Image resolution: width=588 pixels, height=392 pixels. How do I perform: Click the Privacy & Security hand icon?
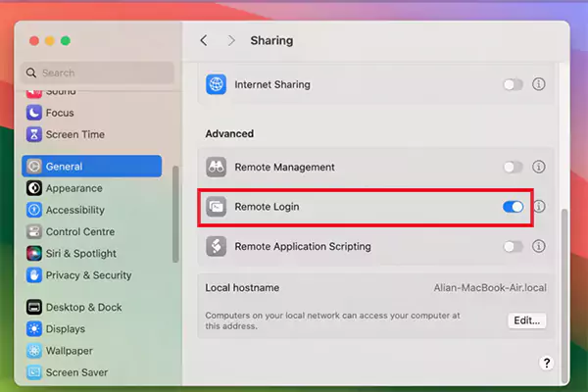34,275
